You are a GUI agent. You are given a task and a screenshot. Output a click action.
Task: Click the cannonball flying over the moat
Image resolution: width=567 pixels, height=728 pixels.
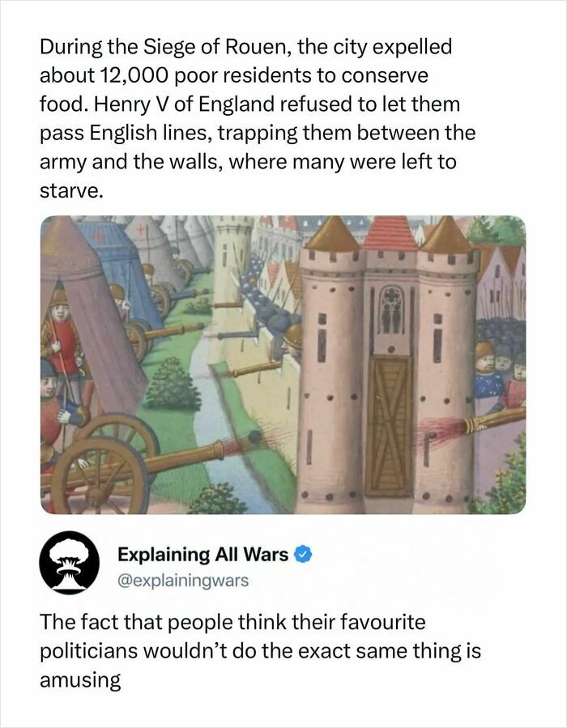tap(254, 437)
